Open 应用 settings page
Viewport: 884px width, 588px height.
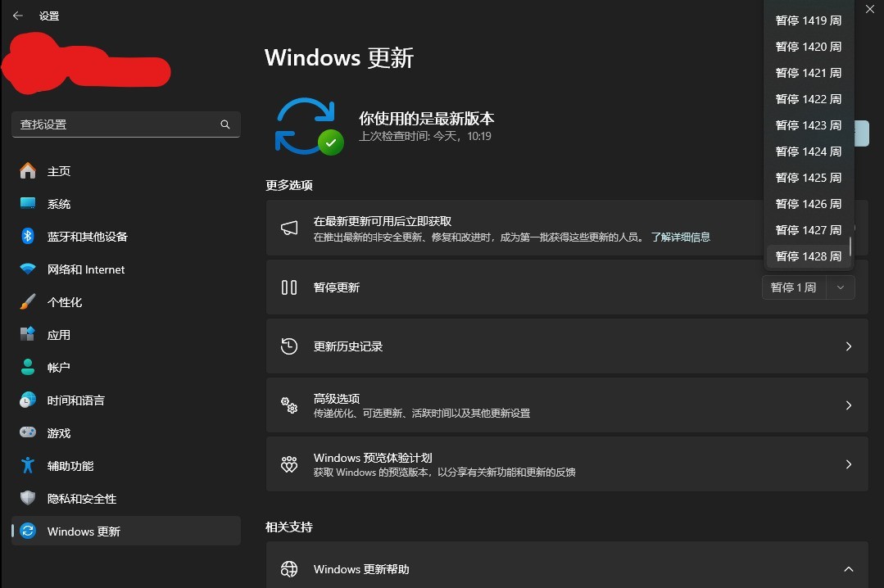pos(58,334)
